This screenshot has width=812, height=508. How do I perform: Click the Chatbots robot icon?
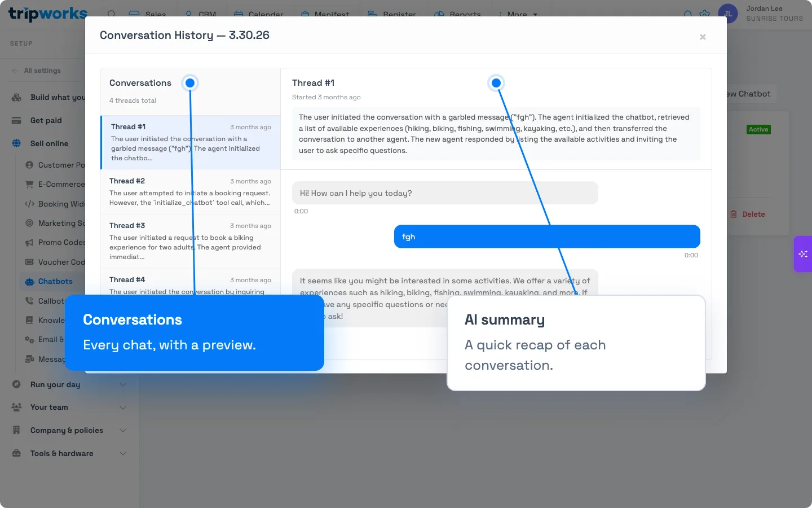[29, 281]
